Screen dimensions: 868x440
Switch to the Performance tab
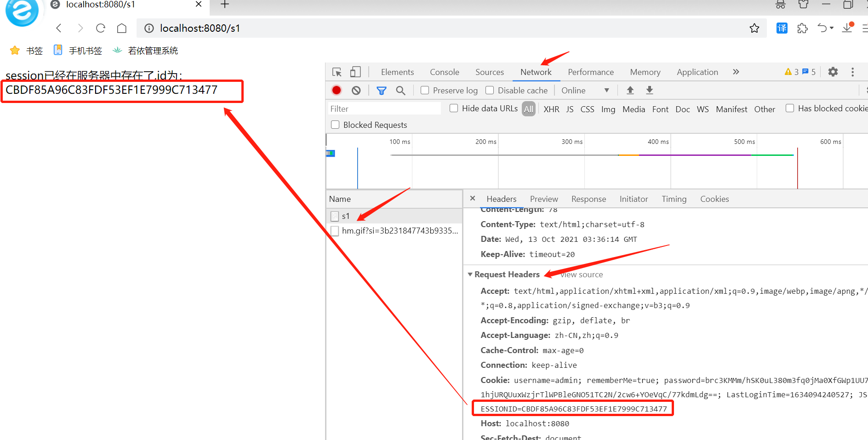pos(591,72)
